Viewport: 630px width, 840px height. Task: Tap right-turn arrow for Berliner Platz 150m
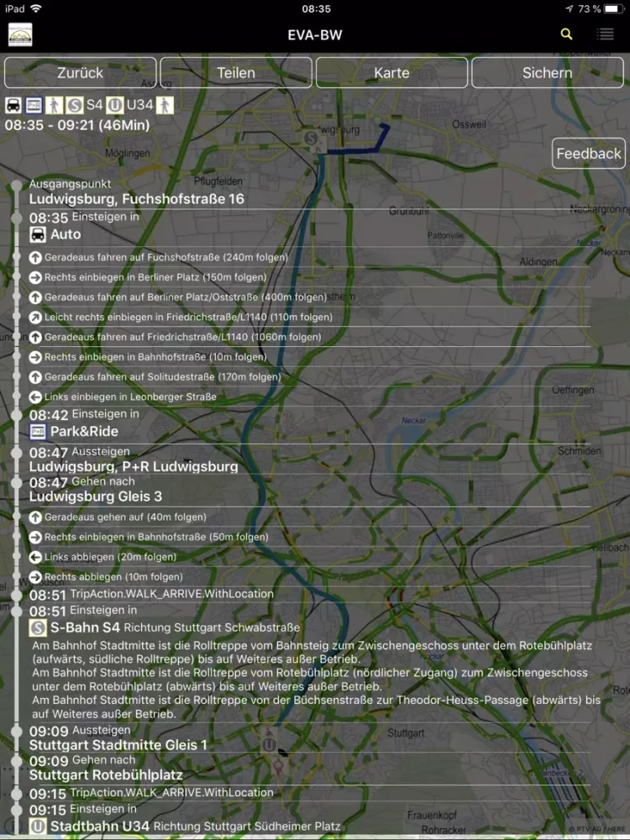point(35,277)
